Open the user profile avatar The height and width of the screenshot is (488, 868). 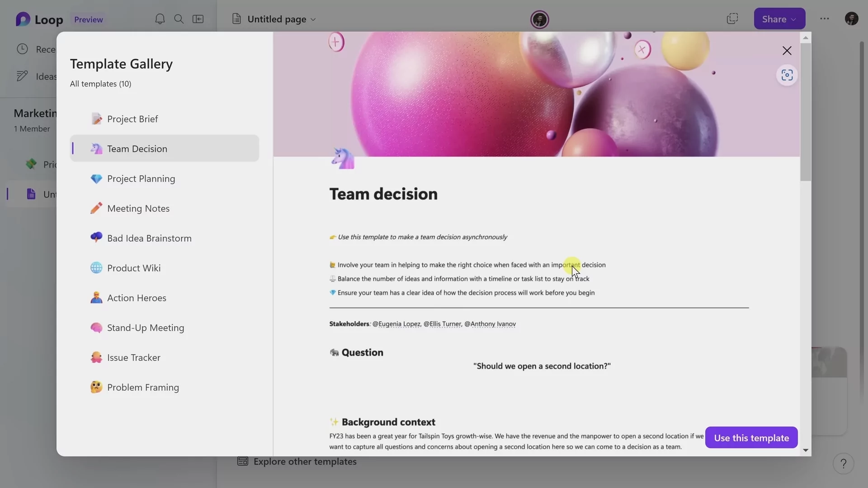point(852,19)
